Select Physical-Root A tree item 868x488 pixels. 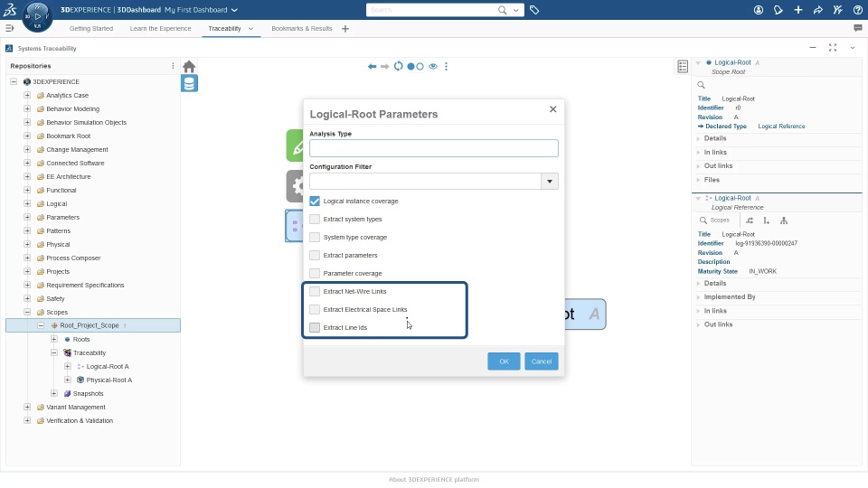tap(109, 380)
